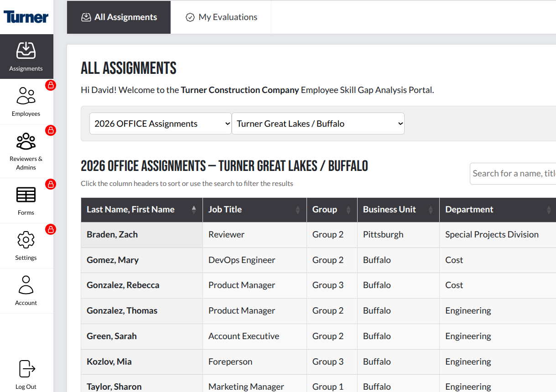Click the Assignments sidebar label
This screenshot has width=556, height=392.
pyautogui.click(x=26, y=68)
